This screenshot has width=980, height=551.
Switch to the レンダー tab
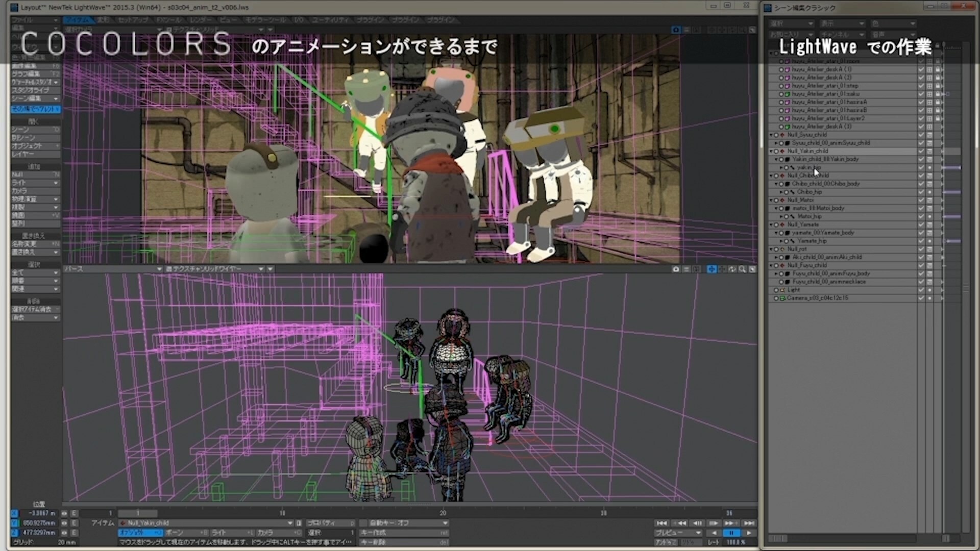[x=201, y=20]
